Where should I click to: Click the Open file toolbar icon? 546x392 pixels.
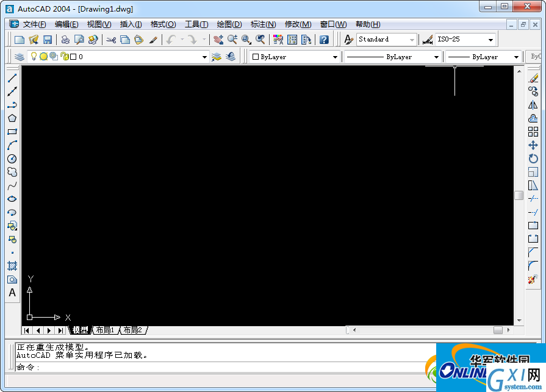[x=34, y=40]
